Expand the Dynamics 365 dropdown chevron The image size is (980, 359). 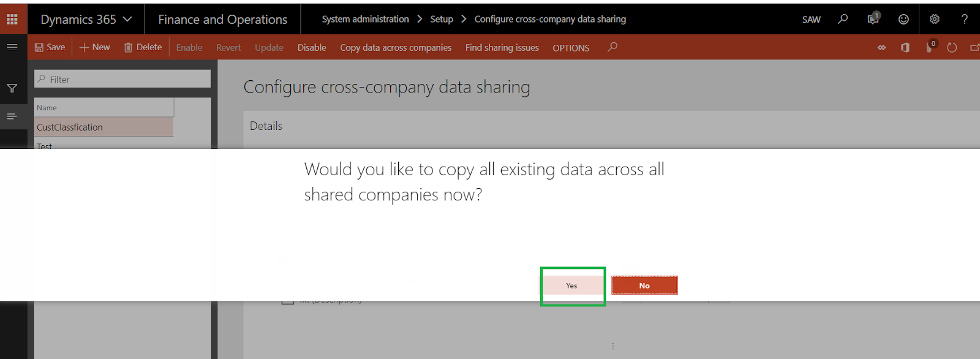point(127,19)
